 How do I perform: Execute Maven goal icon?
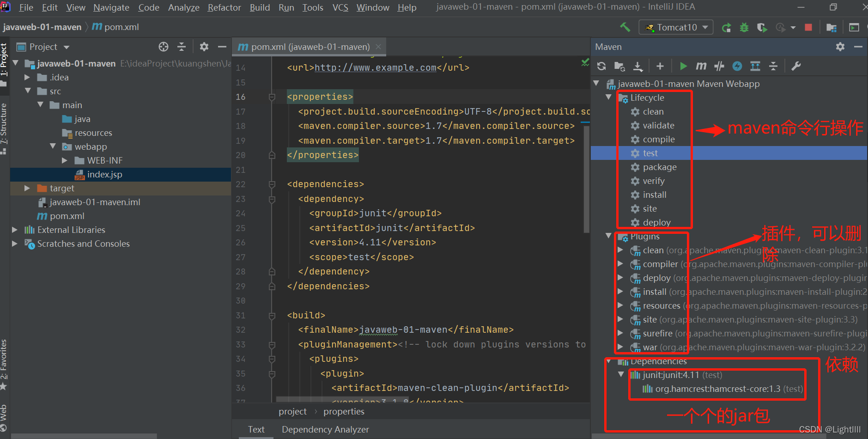[701, 66]
